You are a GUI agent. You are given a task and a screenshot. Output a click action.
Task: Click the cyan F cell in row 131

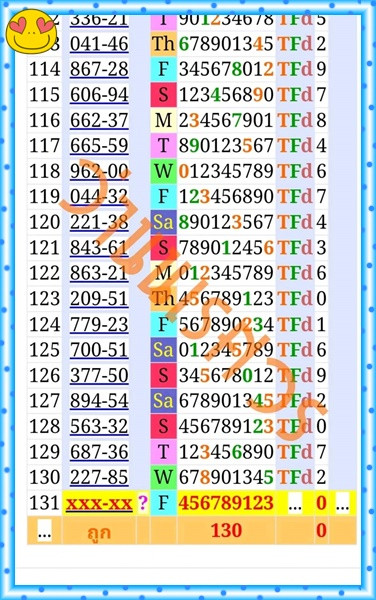[x=163, y=503]
